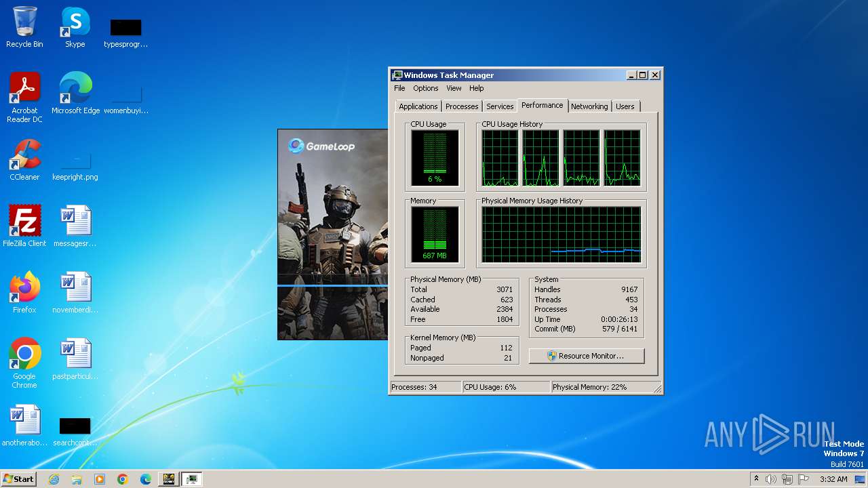Click the Physical Memory Total 3071 value
868x488 pixels.
(505, 289)
